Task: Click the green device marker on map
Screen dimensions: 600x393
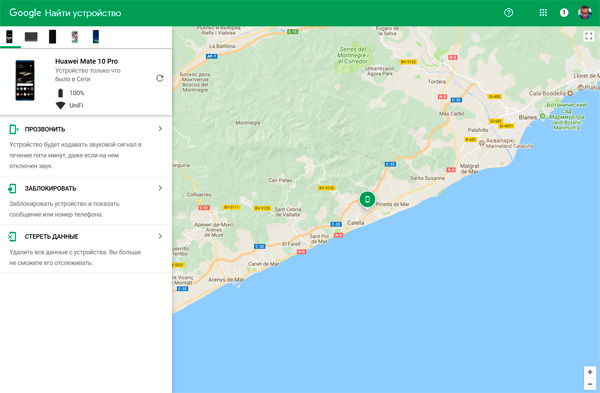Action: (367, 199)
